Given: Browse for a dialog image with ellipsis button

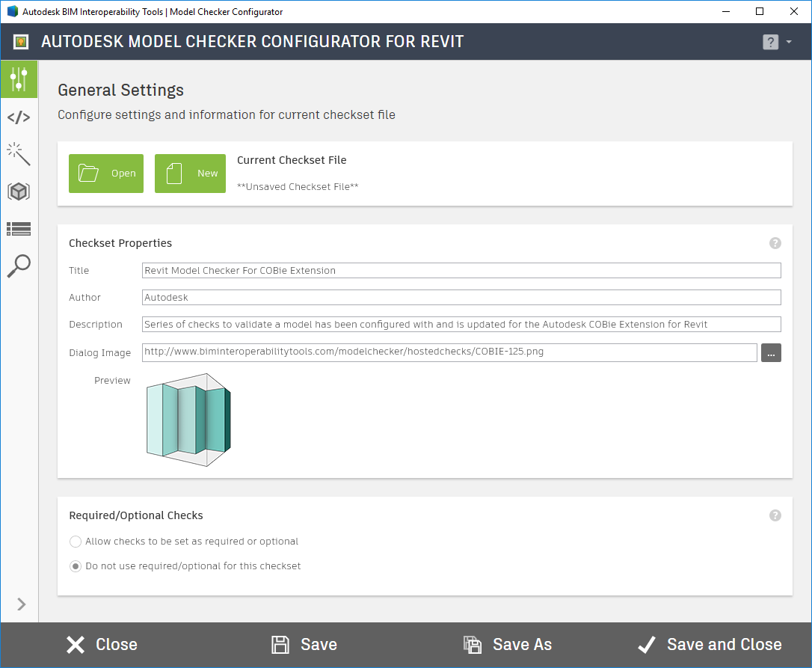Looking at the screenshot, I should 771,353.
